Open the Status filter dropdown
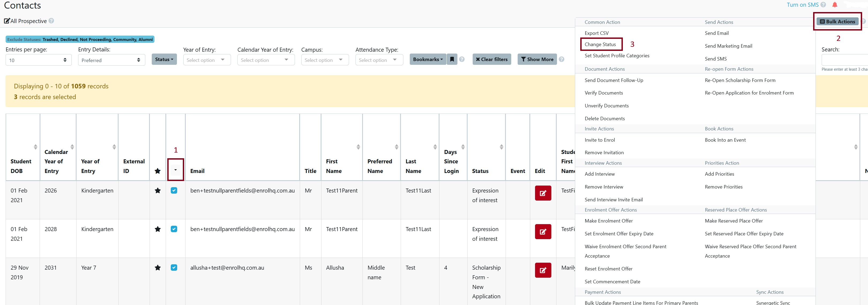Viewport: 868px width, 305px height. (164, 59)
